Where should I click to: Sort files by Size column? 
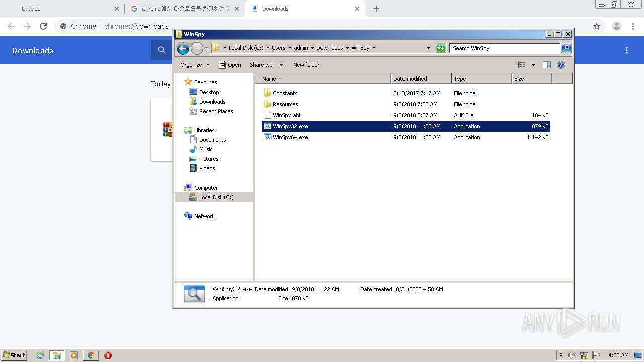532,79
